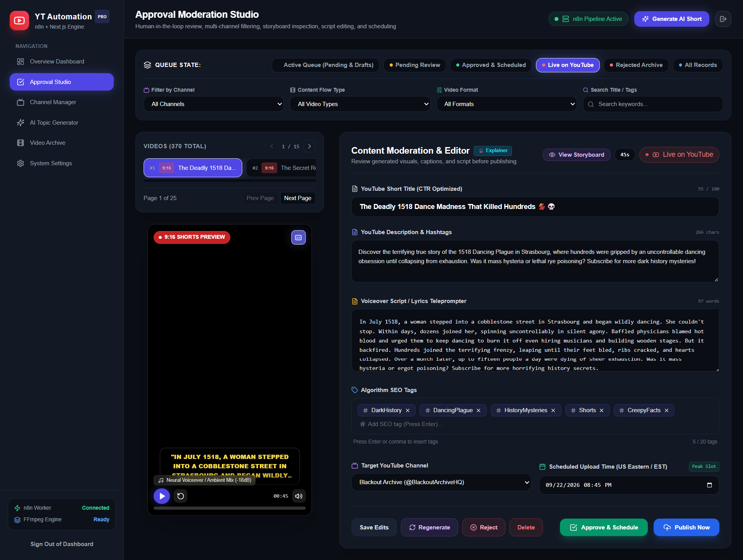Viewport: 743px width, 560px height.
Task: Switch to the Pending Review queue
Action: (x=415, y=65)
